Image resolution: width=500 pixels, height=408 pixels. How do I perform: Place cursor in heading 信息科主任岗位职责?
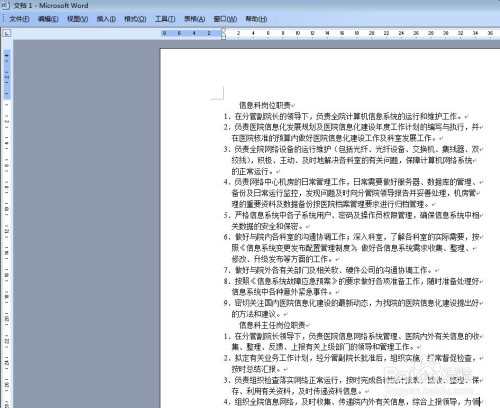(x=272, y=325)
